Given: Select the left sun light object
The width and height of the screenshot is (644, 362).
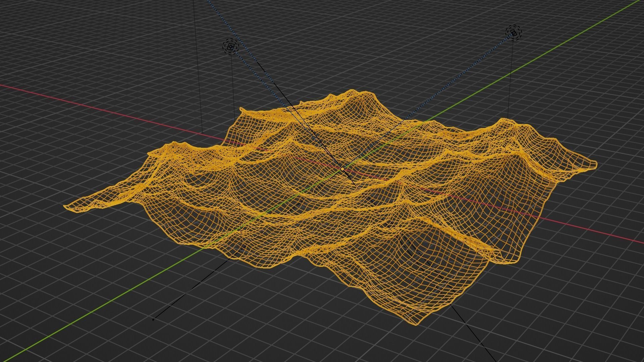Looking at the screenshot, I should click(230, 47).
